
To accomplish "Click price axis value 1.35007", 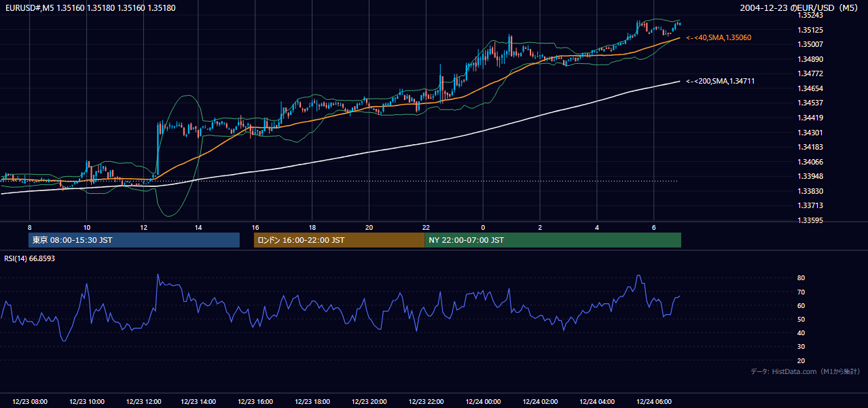I will point(810,44).
